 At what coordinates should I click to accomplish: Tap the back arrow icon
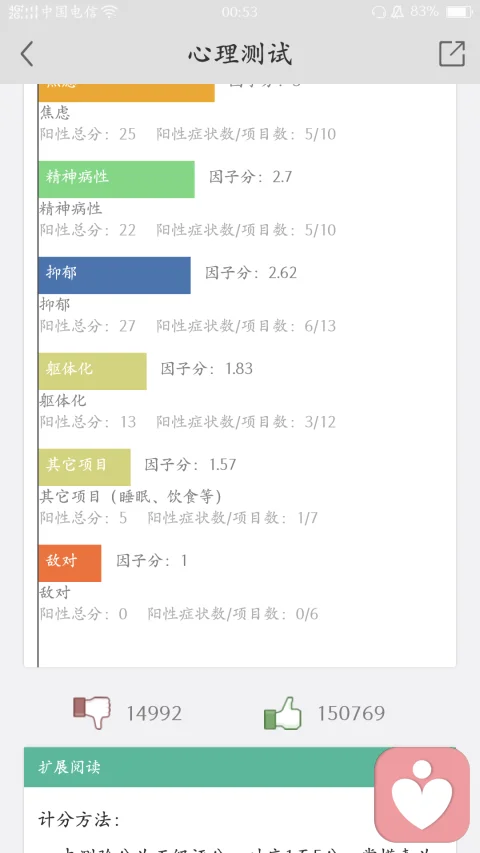tap(27, 54)
